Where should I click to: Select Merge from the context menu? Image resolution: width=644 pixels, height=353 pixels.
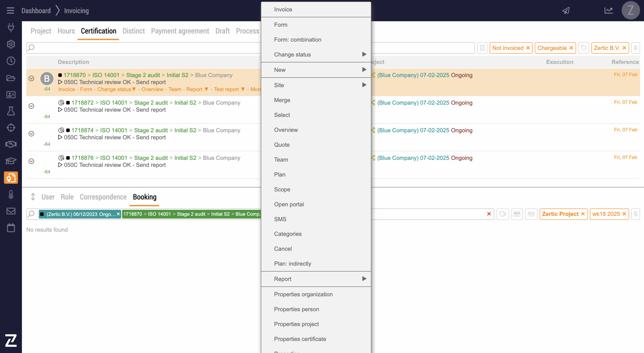click(x=282, y=100)
